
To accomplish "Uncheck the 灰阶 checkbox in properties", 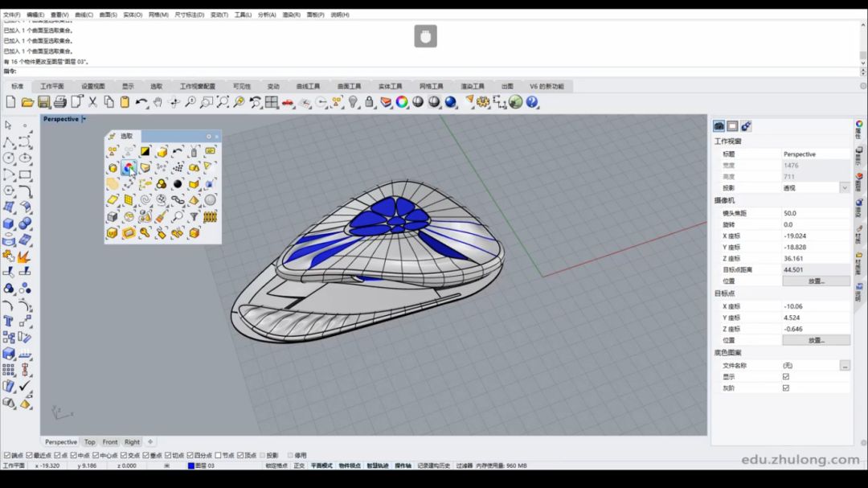I will (x=785, y=388).
